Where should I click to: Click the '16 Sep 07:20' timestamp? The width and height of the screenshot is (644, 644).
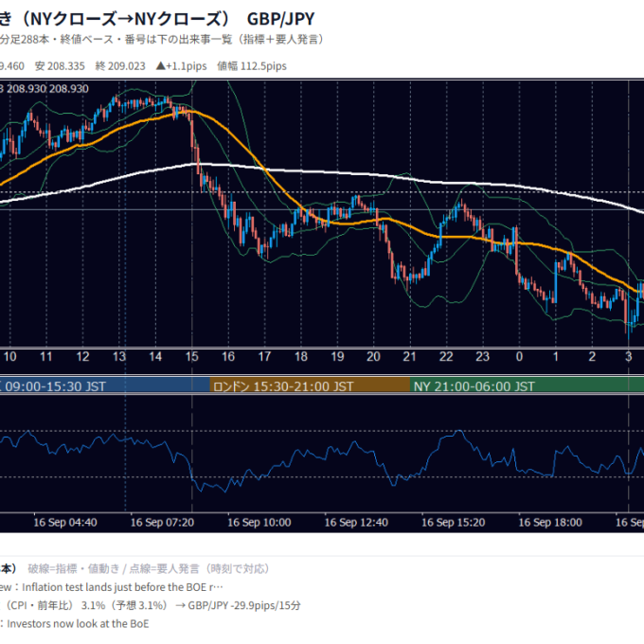click(x=162, y=523)
